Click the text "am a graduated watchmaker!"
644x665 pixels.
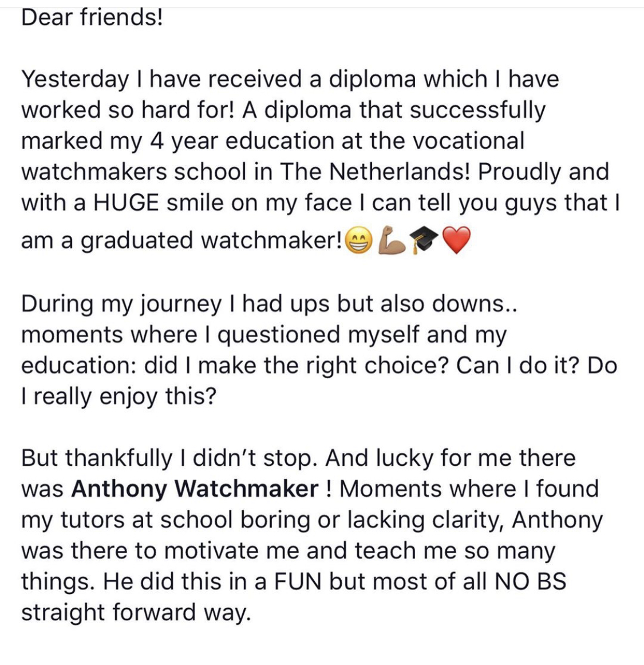point(181,240)
